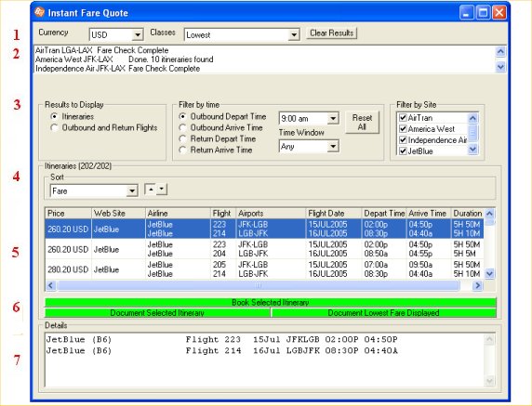Click the status log scroll down arrow
The width and height of the screenshot is (532, 406).
pos(500,67)
